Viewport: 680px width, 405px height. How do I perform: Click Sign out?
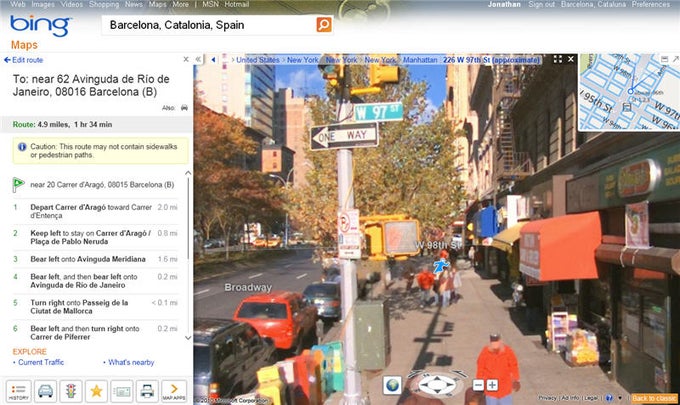[541, 4]
